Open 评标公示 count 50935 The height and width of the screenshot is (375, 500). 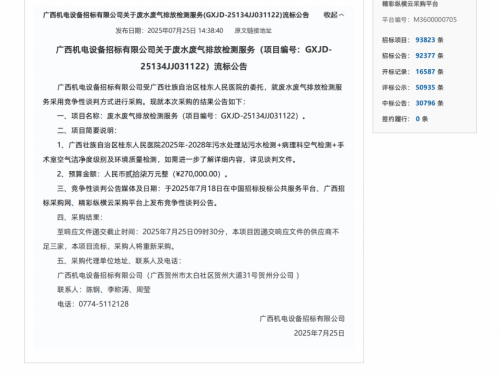coord(425,87)
